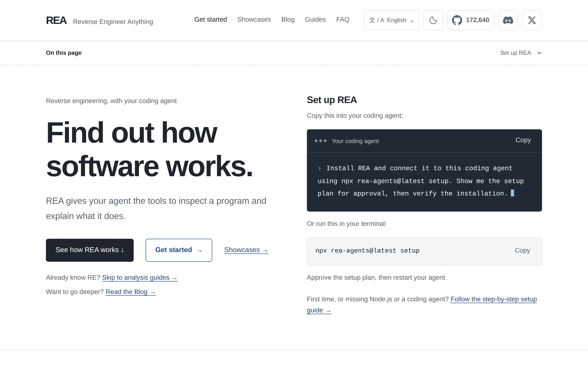Screen dimensions: 588x368
Task: Follow the Showcases arrow link below headline
Action: coord(246,250)
